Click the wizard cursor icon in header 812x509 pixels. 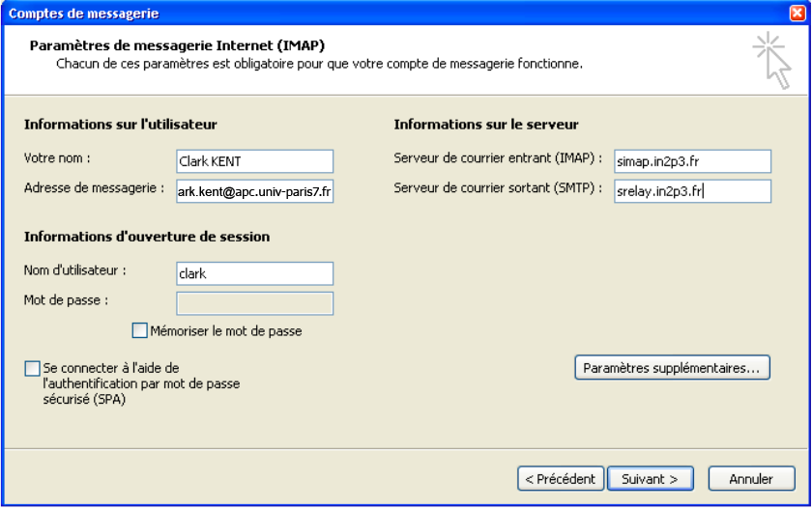(772, 61)
